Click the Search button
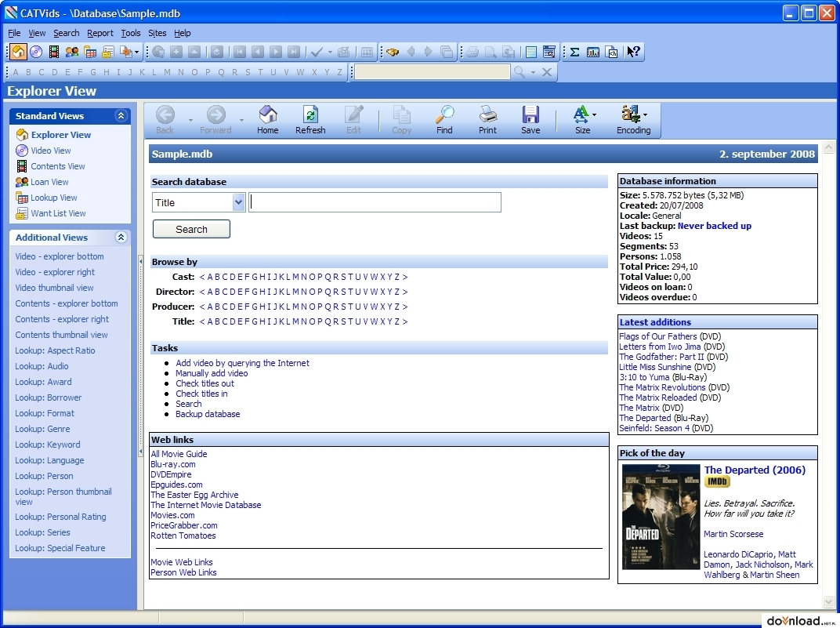840x628 pixels. (x=191, y=229)
